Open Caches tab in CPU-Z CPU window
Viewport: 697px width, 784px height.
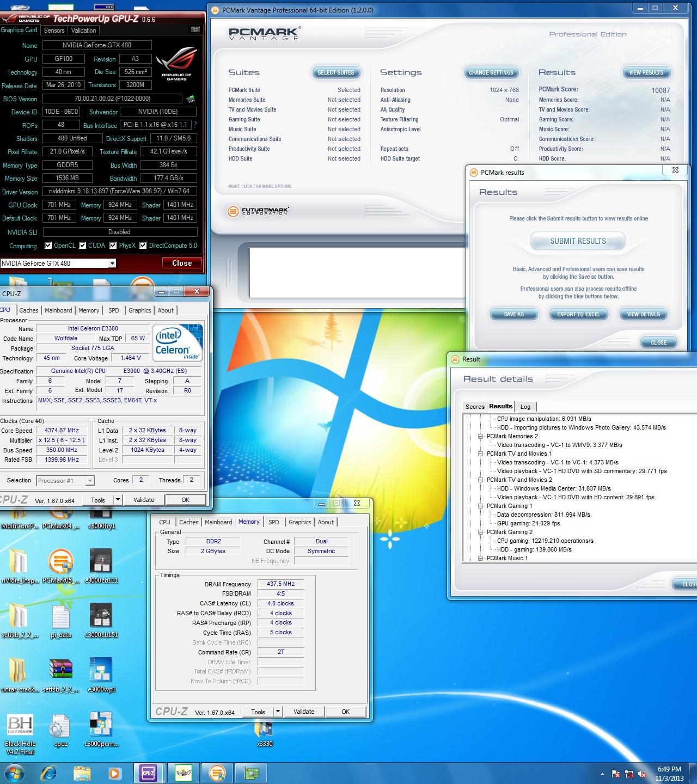click(x=29, y=310)
